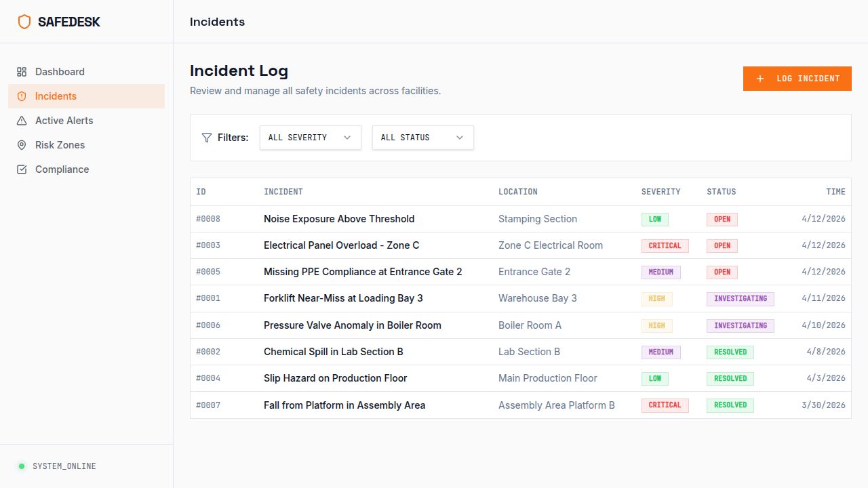Select the Risk Zones location pin icon
Viewport: 868px width, 488px height.
[21, 145]
